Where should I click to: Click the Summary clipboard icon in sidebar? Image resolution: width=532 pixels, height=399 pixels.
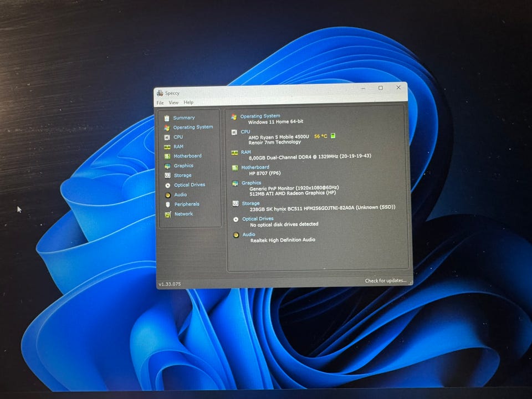coord(167,118)
